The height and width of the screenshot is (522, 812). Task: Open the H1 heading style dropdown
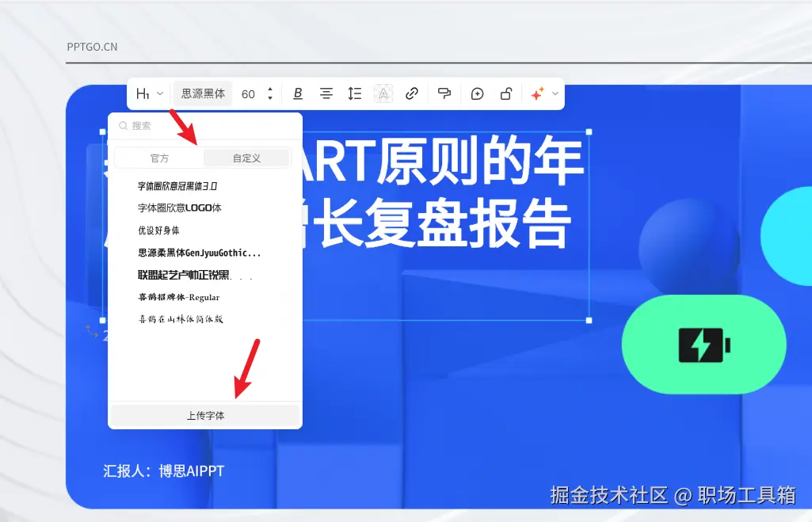[x=150, y=93]
